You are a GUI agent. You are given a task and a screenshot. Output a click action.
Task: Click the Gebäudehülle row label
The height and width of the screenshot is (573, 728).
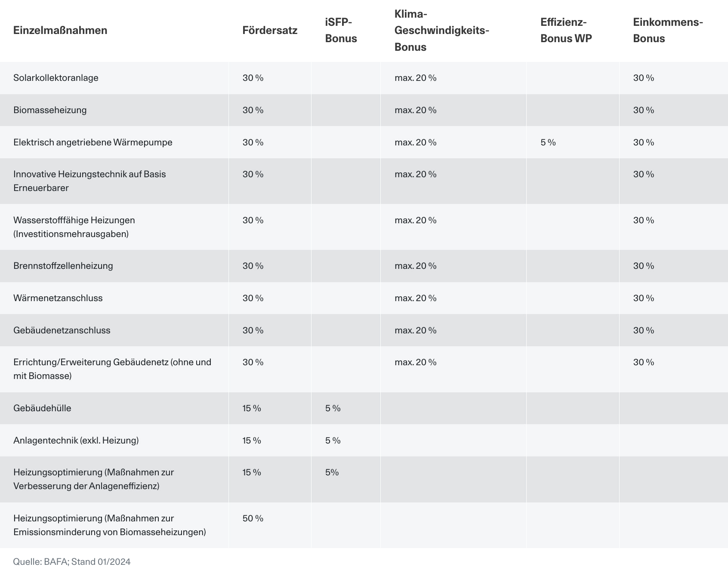42,408
